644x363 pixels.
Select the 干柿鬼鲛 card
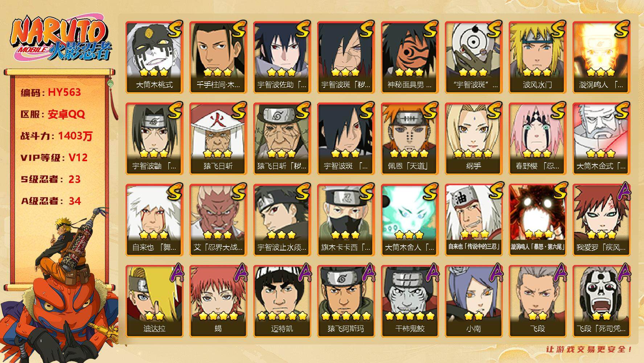click(x=410, y=301)
